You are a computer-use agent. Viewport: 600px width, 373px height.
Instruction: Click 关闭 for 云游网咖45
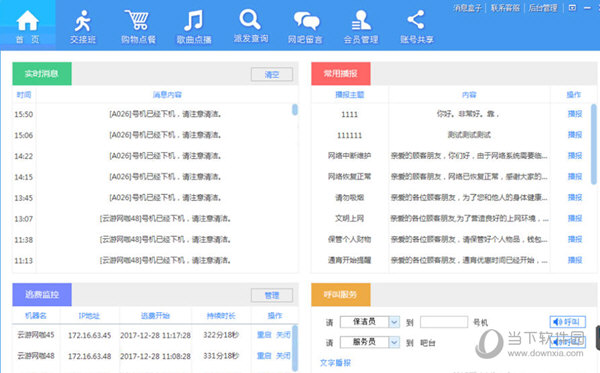click(x=283, y=335)
